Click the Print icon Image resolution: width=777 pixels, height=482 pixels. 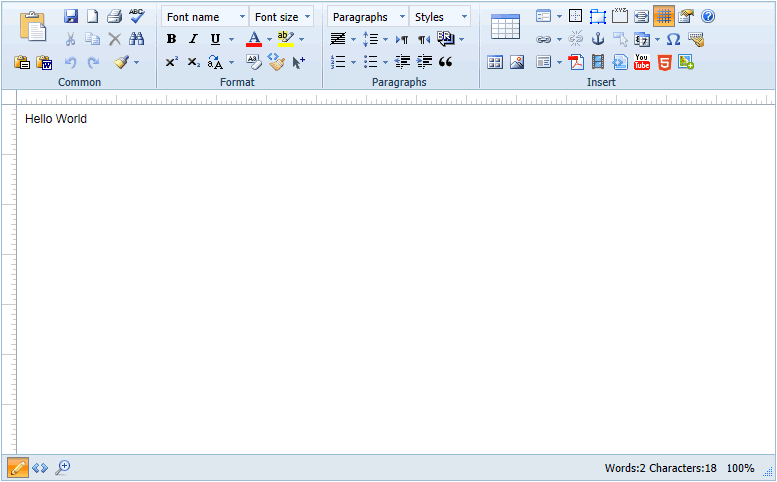[x=114, y=16]
